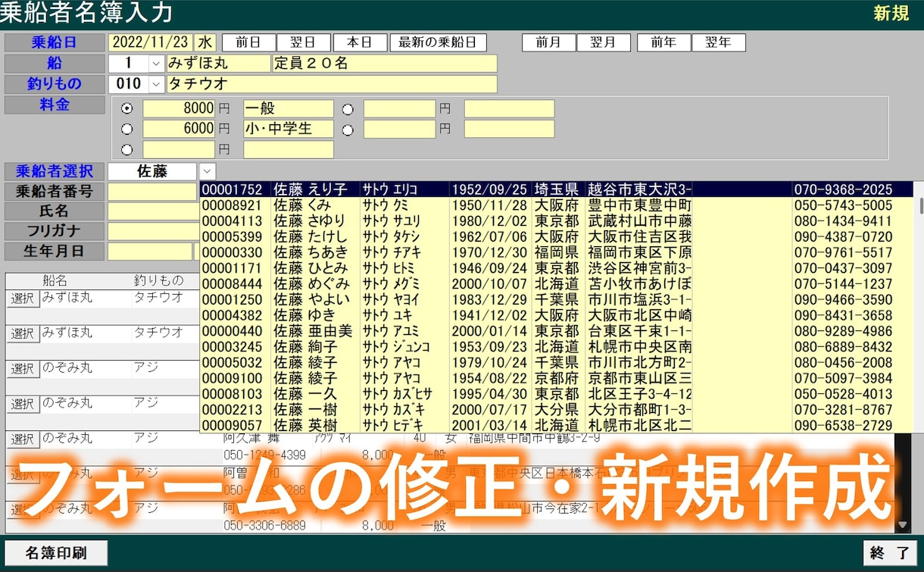Select the empty third-row fee radio button

tap(127, 150)
